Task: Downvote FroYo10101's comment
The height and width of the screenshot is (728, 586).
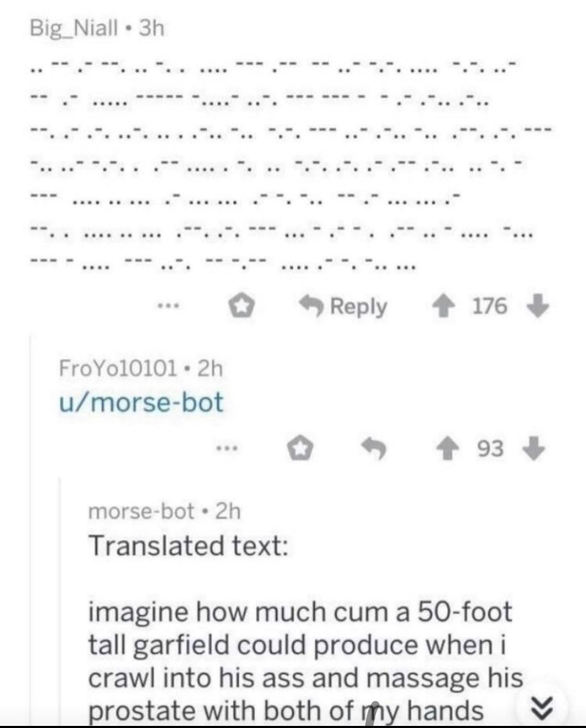Action: tap(533, 449)
